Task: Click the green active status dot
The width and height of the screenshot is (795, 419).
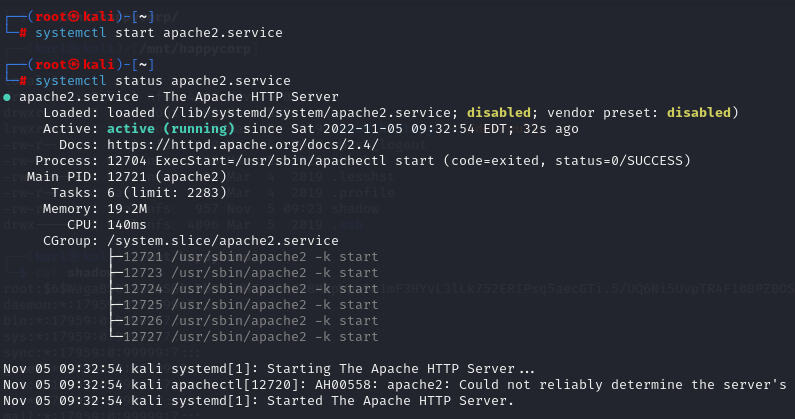Action: coord(7,97)
